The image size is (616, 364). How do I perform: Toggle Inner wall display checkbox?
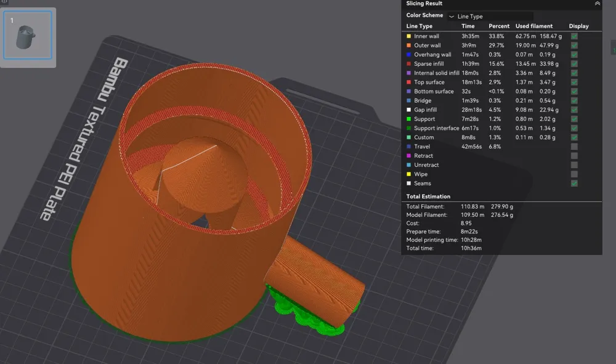pyautogui.click(x=574, y=36)
